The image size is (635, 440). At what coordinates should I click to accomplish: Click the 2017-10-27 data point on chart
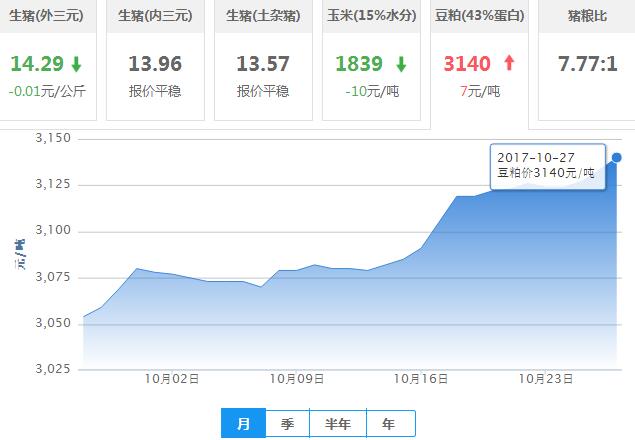[616, 158]
